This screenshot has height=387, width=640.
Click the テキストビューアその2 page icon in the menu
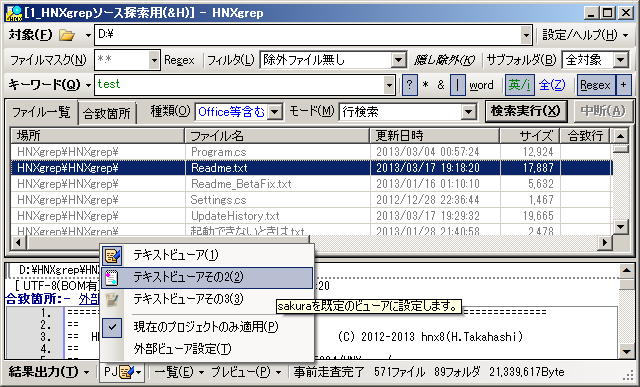pyautogui.click(x=111, y=278)
